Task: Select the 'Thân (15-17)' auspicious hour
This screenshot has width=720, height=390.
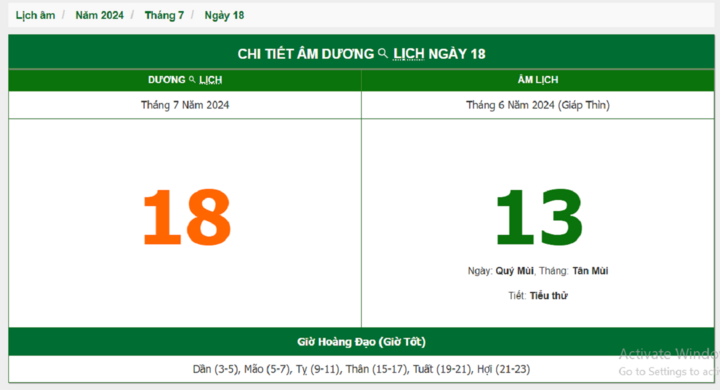Action: pos(376,369)
